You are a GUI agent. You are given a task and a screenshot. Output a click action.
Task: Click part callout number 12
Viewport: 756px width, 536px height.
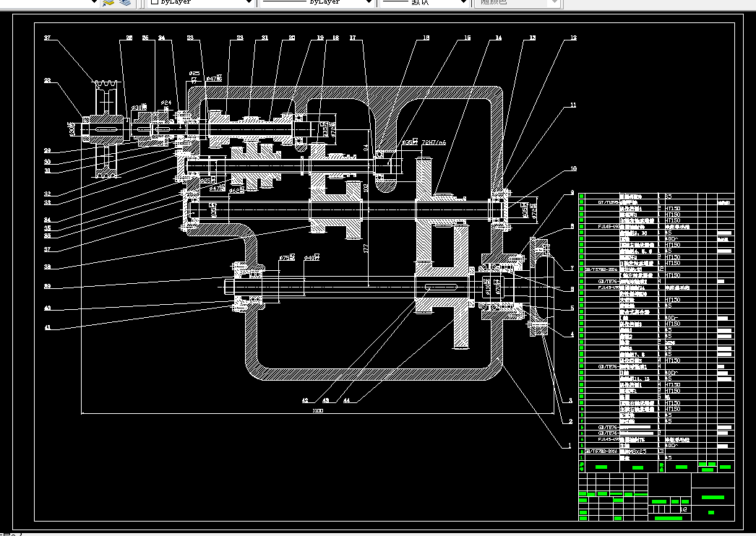coord(573,38)
